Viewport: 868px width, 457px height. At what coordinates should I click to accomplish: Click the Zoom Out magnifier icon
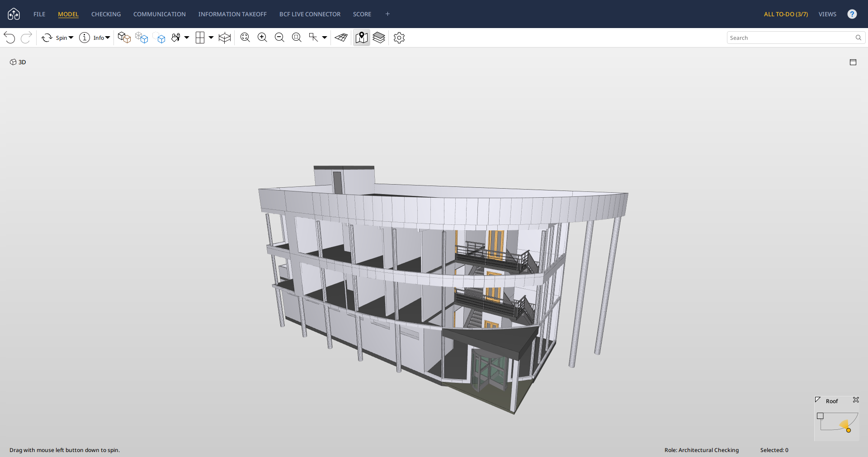tap(279, 38)
